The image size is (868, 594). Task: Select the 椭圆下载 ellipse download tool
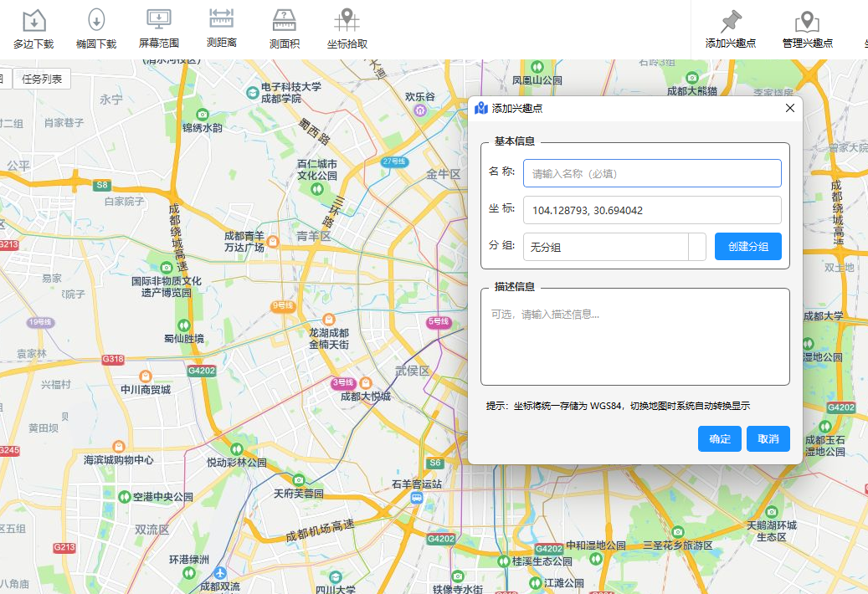96,28
